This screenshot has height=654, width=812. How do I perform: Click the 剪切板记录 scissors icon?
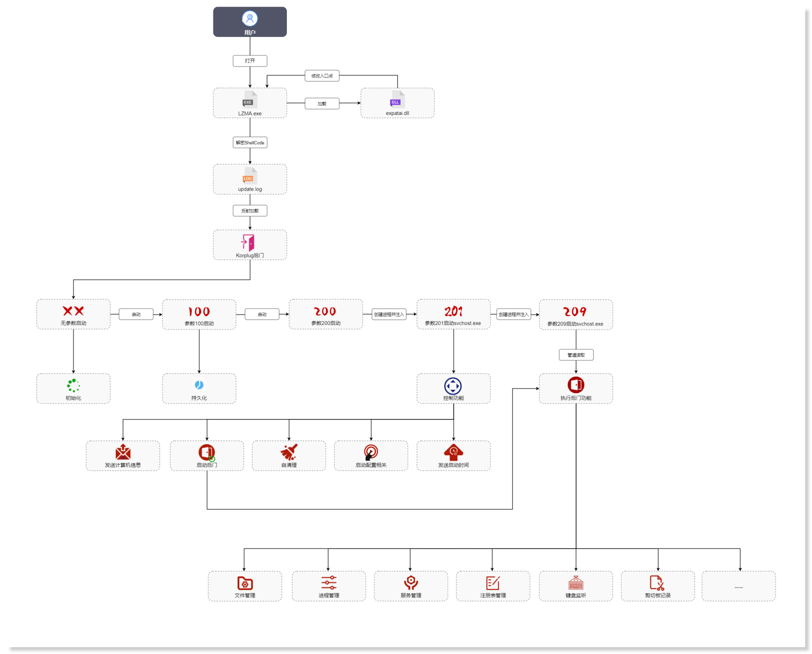pyautogui.click(x=657, y=583)
